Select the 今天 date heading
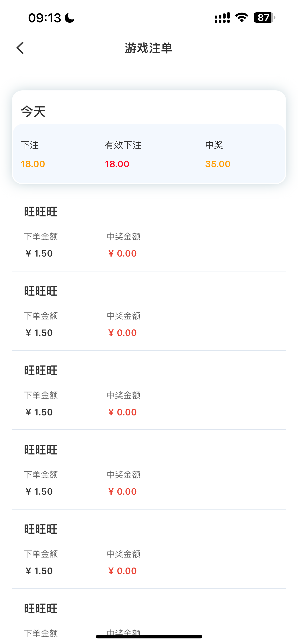 33,111
